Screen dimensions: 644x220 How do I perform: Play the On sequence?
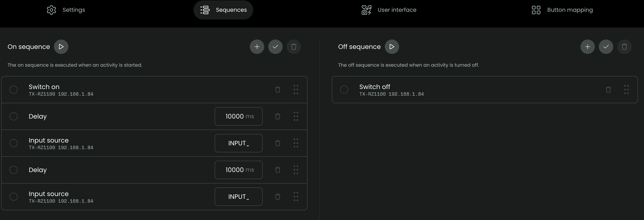61,47
